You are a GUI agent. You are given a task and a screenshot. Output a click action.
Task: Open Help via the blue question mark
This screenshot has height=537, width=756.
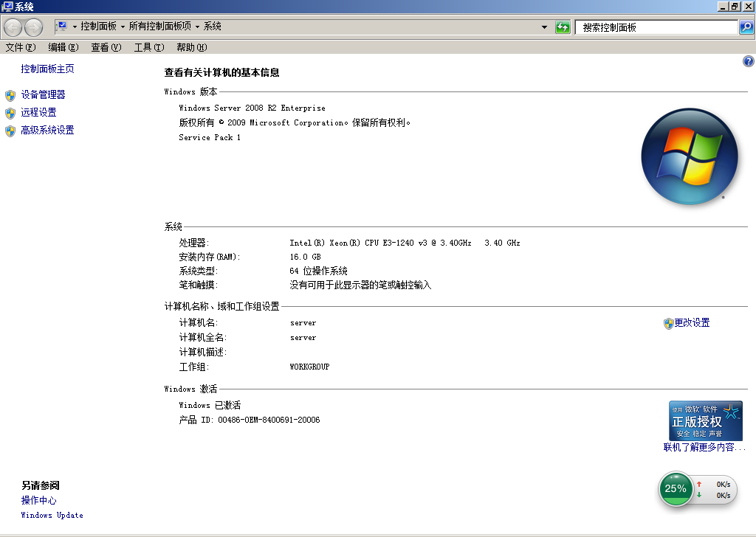click(x=748, y=62)
